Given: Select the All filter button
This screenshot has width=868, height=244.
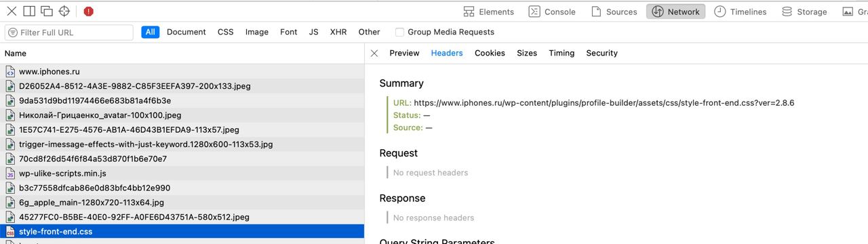Looking at the screenshot, I should (x=151, y=32).
